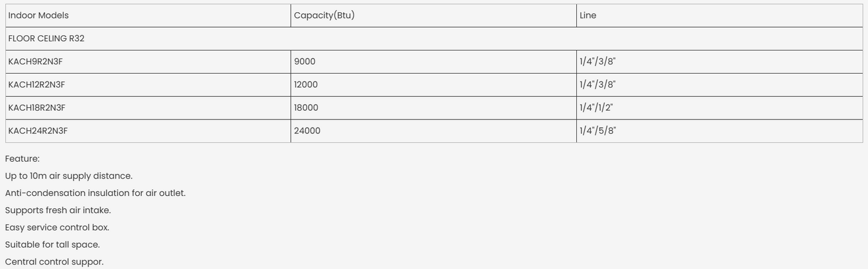Click the KACH24R2N3F model cell

[x=38, y=131]
